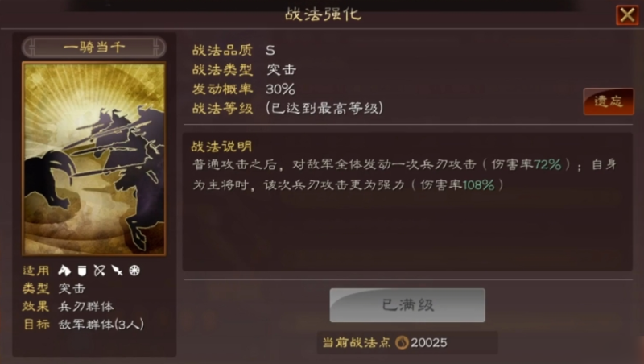The image size is (644, 364).
Task: Click the bow archer troop icon
Action: pos(99,271)
